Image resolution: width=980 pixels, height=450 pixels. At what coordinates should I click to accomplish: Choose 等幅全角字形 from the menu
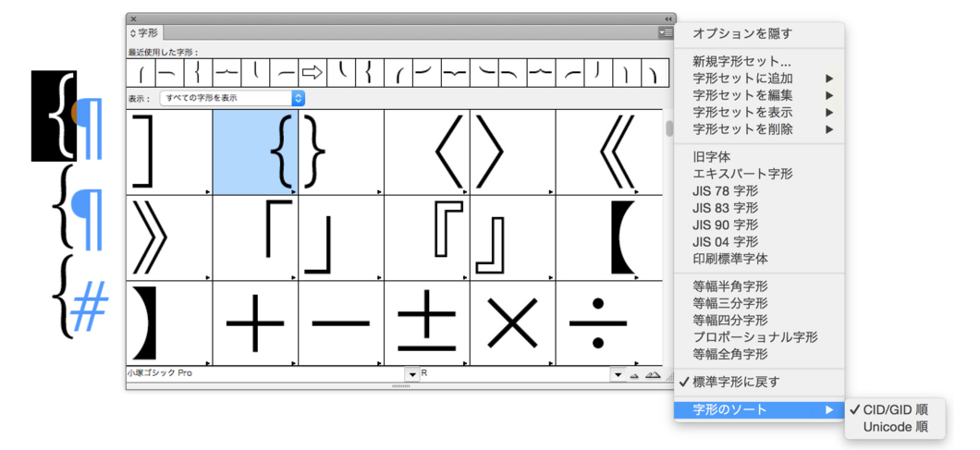click(x=759, y=354)
